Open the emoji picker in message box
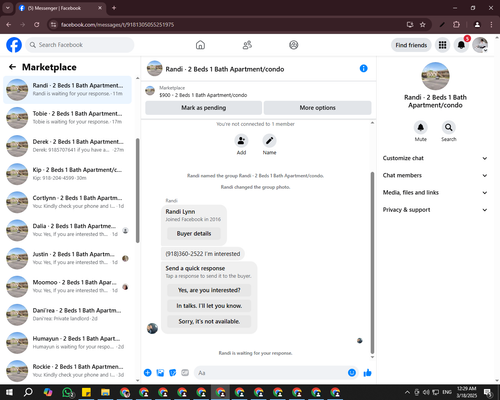This screenshot has width=500, height=400. [x=352, y=373]
